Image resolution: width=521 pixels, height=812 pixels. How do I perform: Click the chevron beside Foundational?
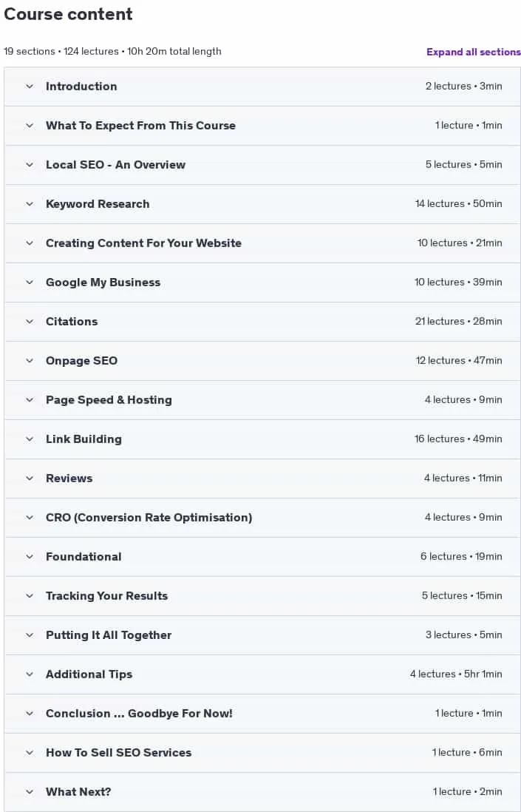[30, 557]
